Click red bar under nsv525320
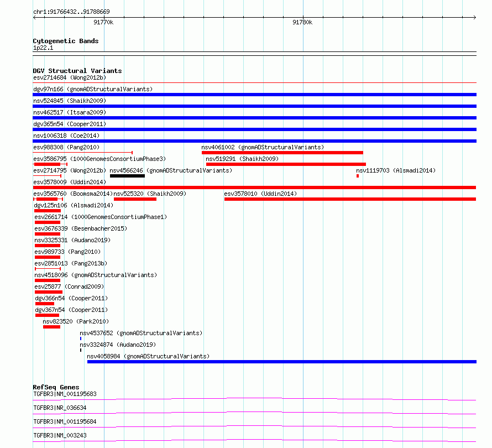Image resolution: width=492 pixels, height=448 pixels. point(135,199)
